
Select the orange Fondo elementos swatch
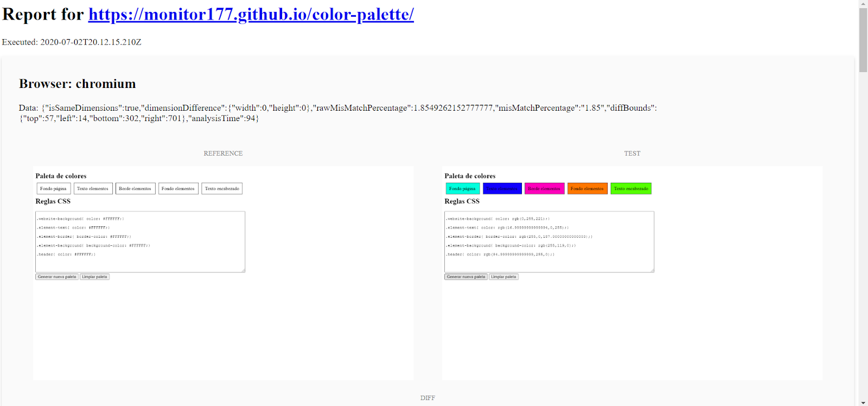pyautogui.click(x=587, y=188)
